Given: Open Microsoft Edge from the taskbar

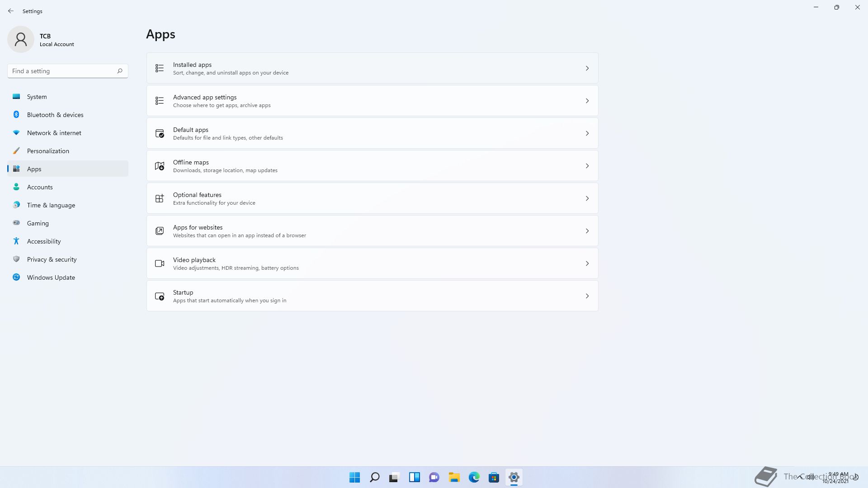Looking at the screenshot, I should click(474, 477).
